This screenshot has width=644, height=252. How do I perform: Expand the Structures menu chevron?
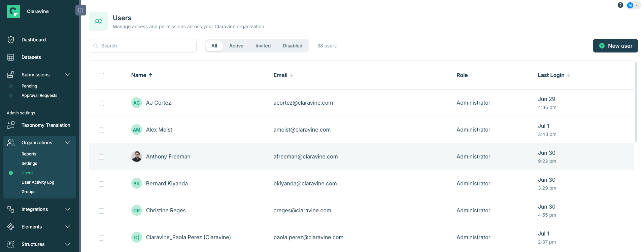tap(68, 244)
